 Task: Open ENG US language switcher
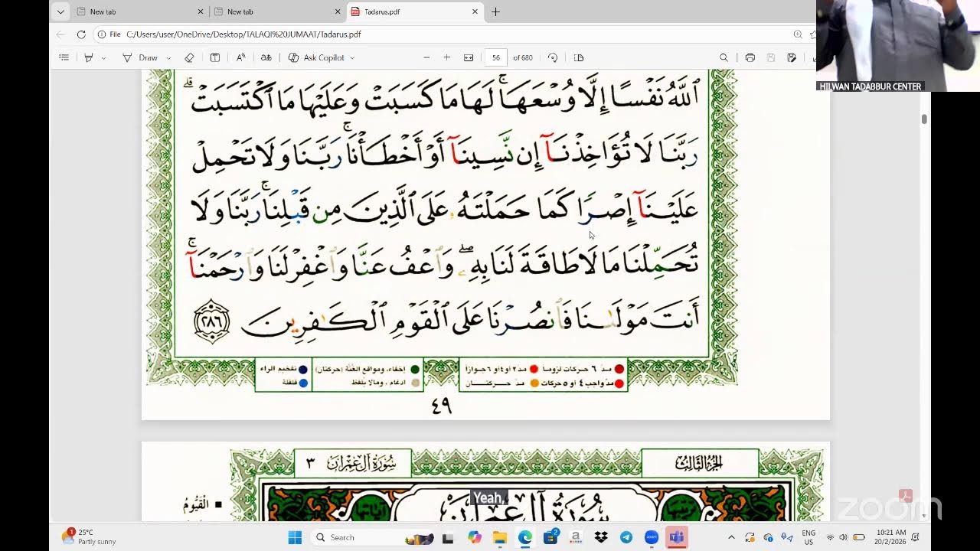[808, 537]
